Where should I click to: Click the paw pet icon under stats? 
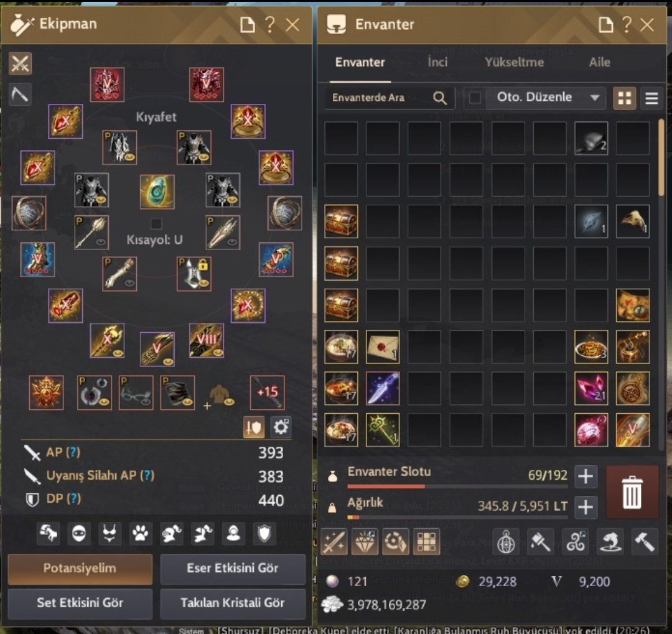point(140,534)
